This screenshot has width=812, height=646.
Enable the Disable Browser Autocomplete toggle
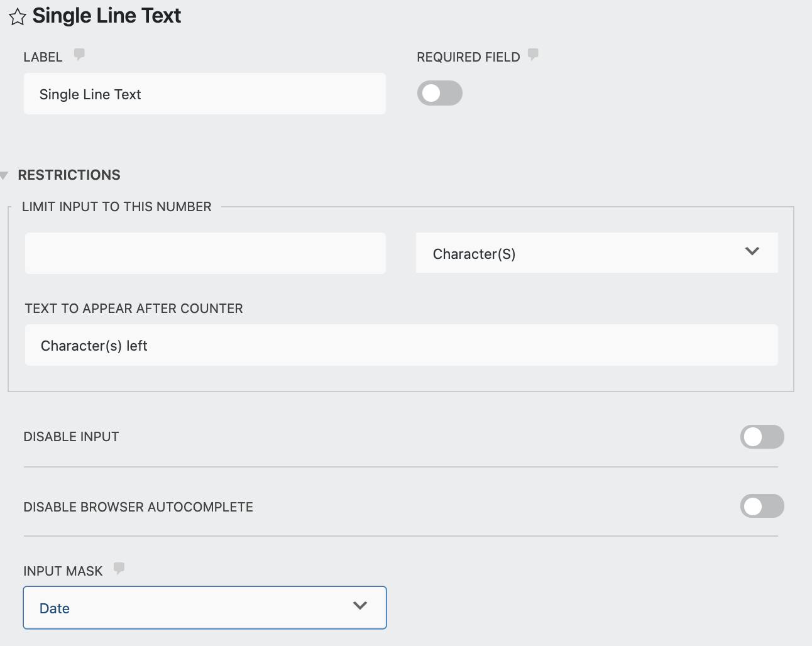coord(762,506)
